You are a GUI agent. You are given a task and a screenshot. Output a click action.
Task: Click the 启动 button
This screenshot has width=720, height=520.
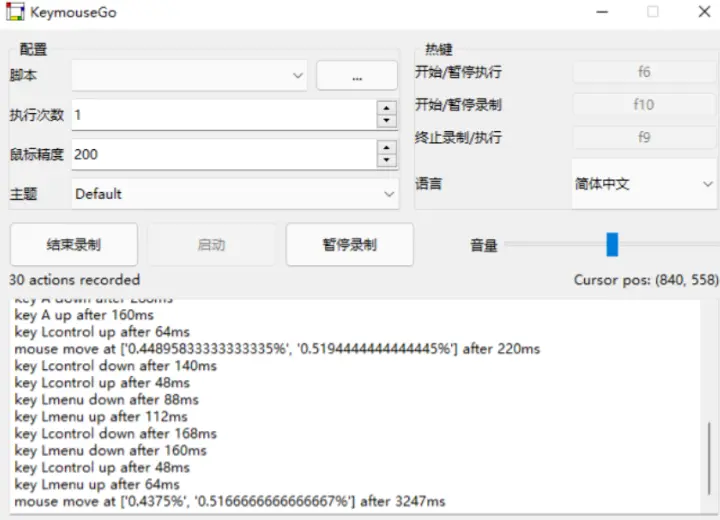[211, 245]
